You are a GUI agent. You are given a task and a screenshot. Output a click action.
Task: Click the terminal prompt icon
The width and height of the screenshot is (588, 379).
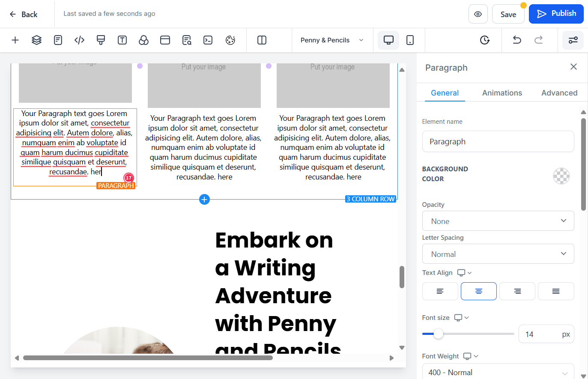click(x=208, y=40)
